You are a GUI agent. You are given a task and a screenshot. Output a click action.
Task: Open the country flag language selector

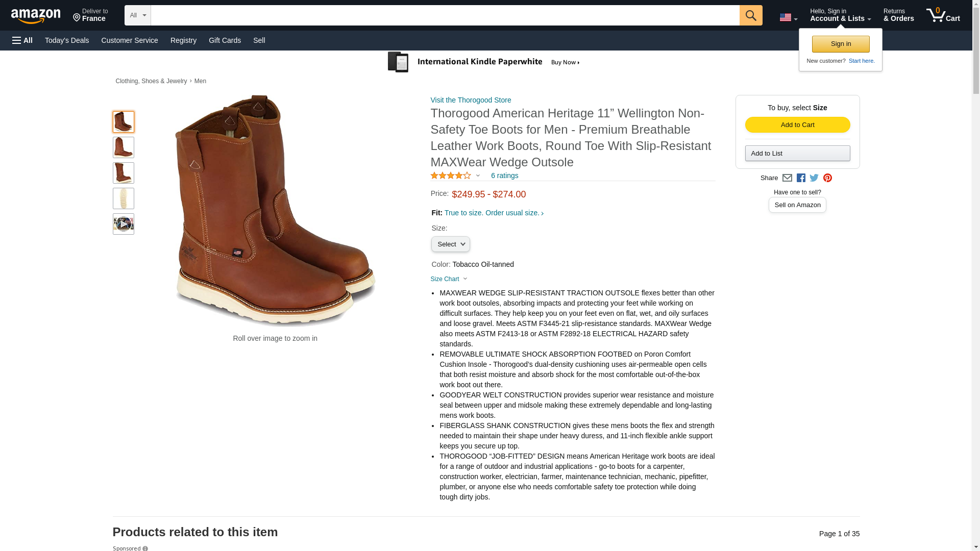[x=788, y=17]
